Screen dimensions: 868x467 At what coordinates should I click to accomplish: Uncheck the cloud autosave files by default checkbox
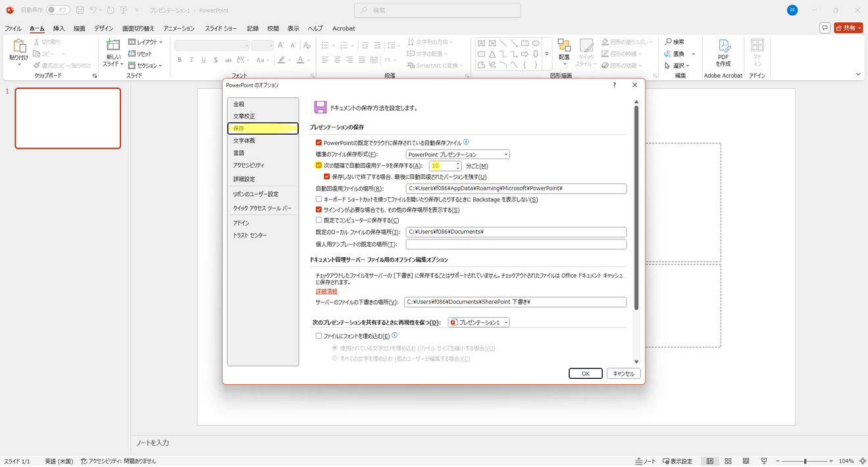point(319,143)
